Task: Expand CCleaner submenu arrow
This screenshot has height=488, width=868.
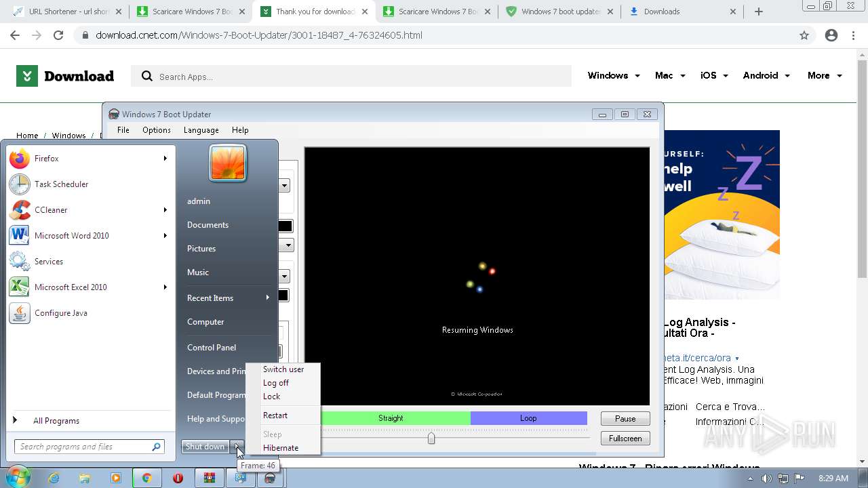Action: pyautogui.click(x=165, y=210)
